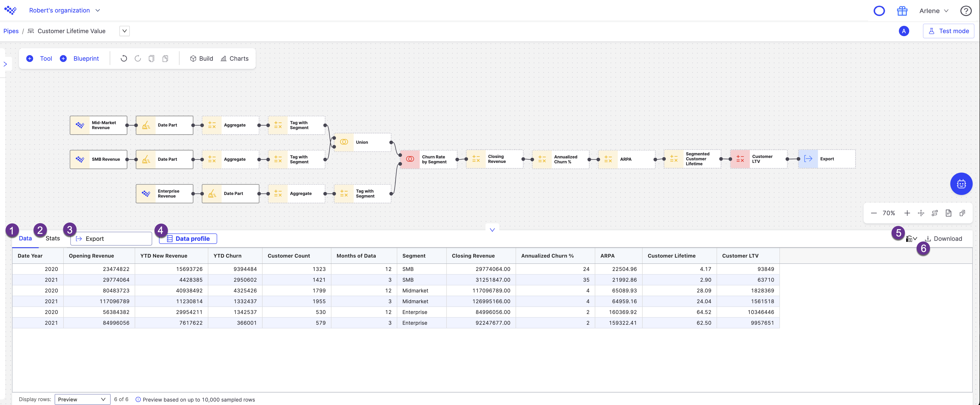Add a new Tool

39,59
